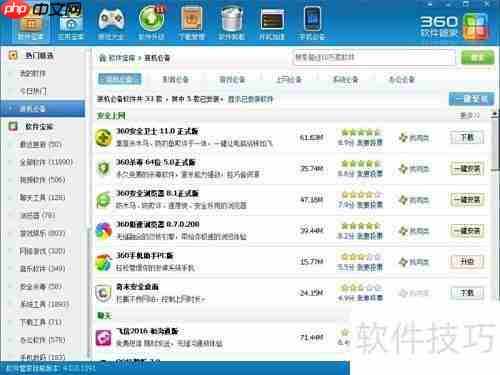The height and width of the screenshot is (375, 500).
Task: Select 网络游戏 (320) category
Action: pos(42,251)
